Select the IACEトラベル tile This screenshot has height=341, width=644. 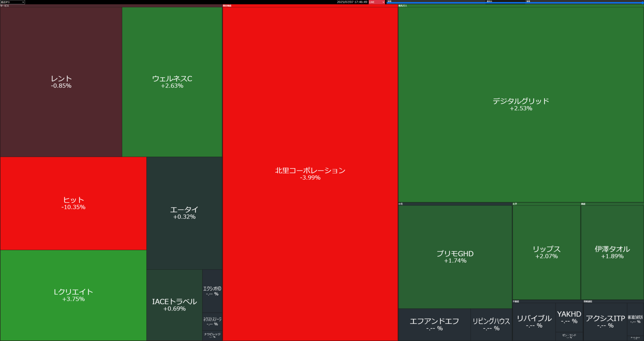(x=174, y=305)
